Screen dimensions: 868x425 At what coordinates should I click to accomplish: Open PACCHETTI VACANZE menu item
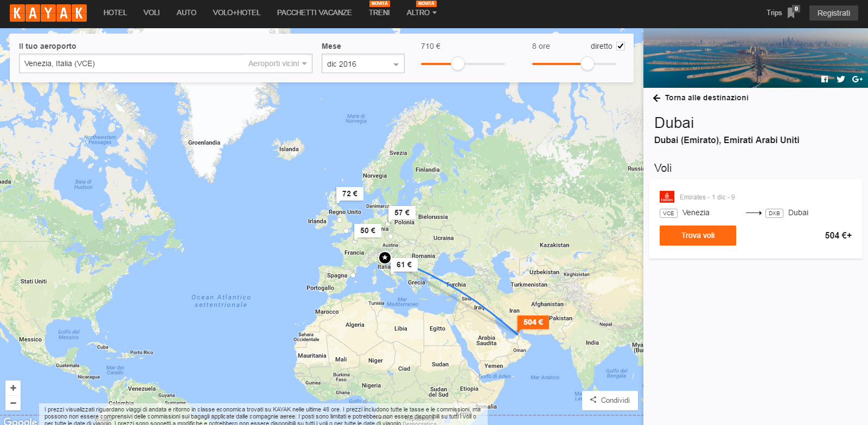[x=314, y=12]
